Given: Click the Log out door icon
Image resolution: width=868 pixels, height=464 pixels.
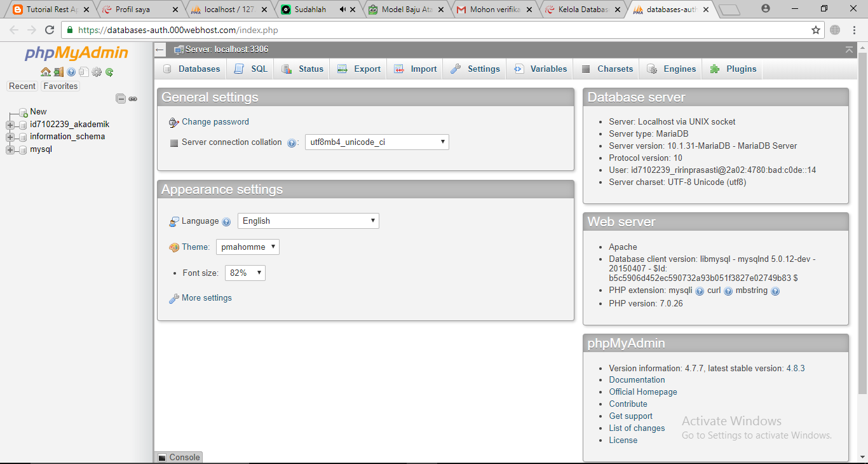Looking at the screenshot, I should [58, 72].
